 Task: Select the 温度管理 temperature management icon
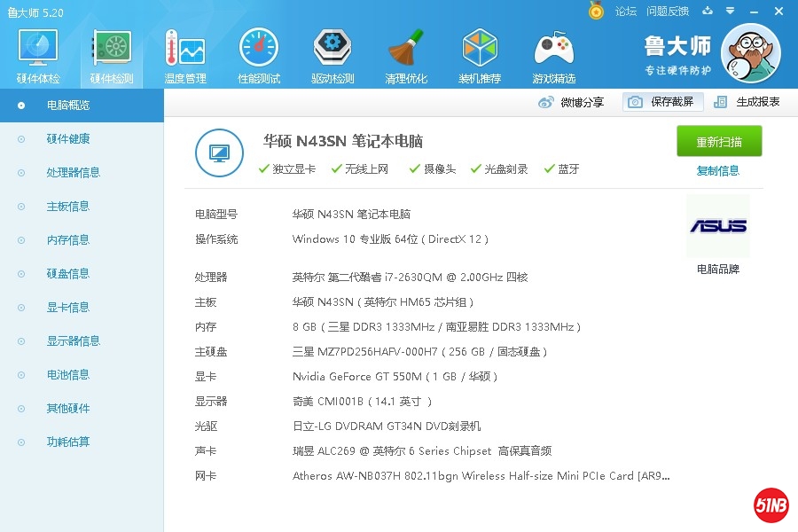(185, 55)
